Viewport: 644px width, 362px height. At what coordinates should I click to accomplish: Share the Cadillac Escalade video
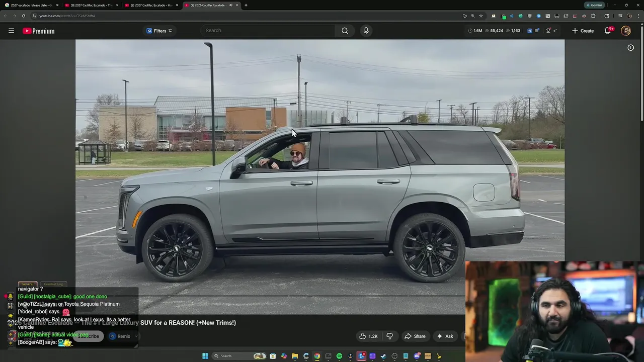[415, 336]
